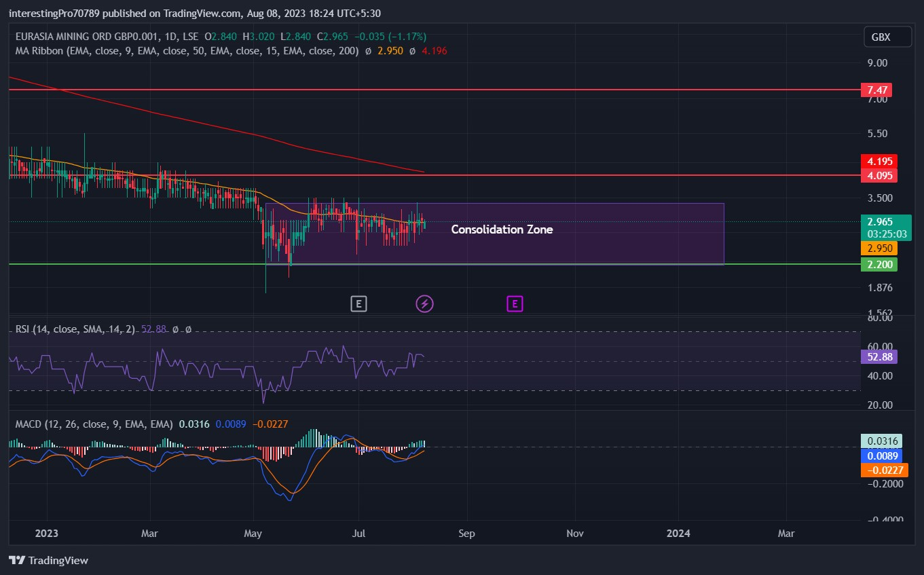The image size is (924, 575).
Task: Click the orange signal label -0.0227
Action: (883, 470)
